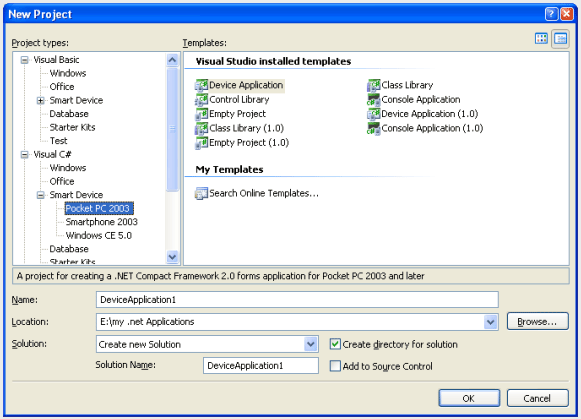Open the Location dropdown arrow

click(490, 322)
